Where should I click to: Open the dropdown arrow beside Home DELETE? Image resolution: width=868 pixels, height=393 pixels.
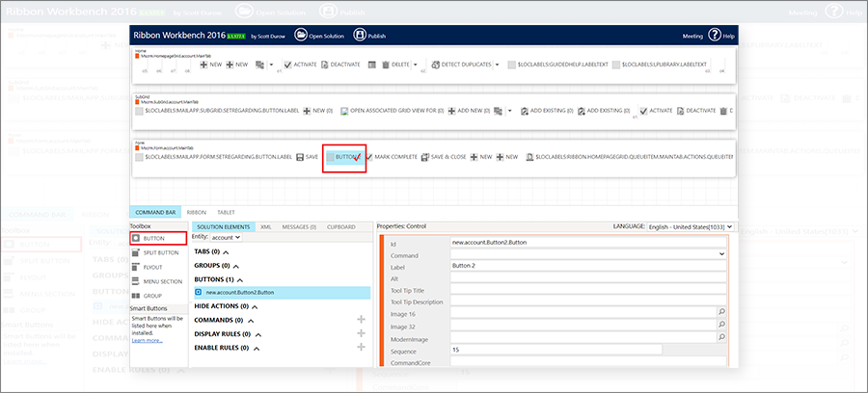415,65
